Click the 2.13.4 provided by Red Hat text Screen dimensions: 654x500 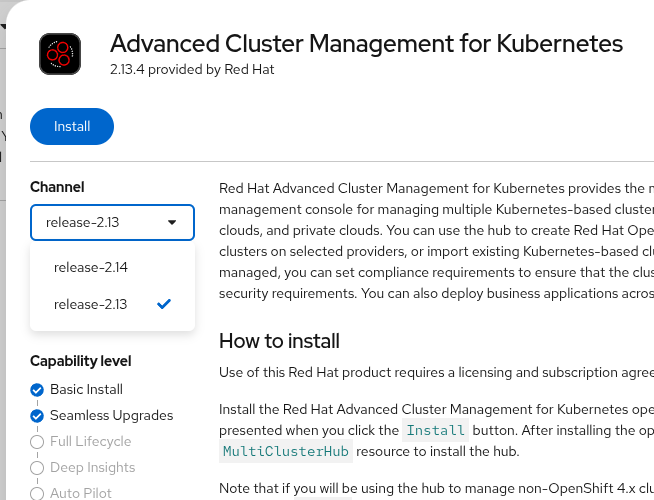[192, 70]
